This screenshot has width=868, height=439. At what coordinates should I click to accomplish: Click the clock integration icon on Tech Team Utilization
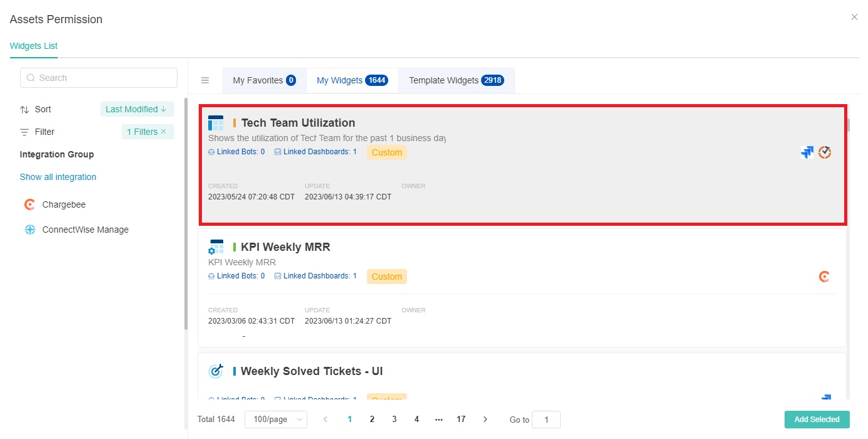[825, 152]
